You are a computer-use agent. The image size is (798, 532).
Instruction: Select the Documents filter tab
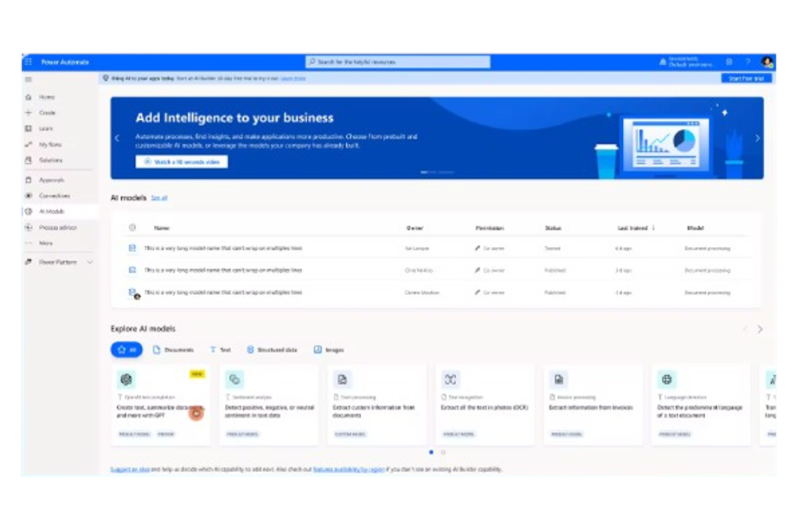coord(173,350)
